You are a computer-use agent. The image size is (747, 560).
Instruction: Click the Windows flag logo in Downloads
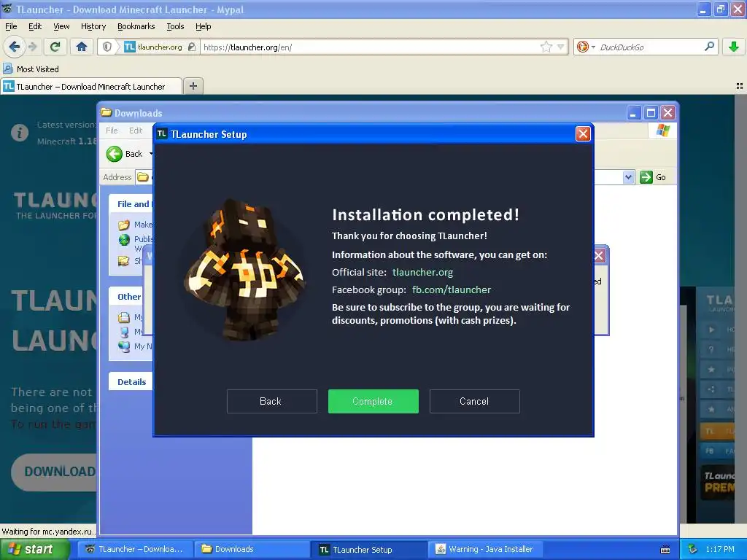pyautogui.click(x=662, y=131)
